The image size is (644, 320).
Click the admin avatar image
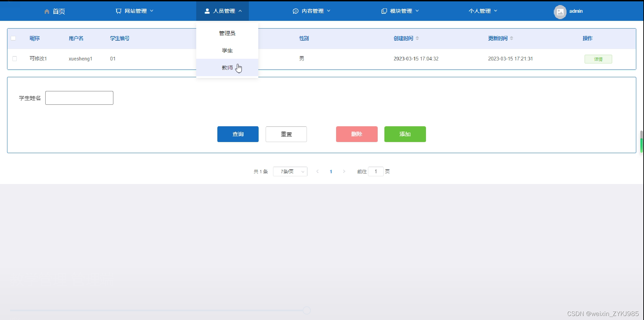[560, 12]
